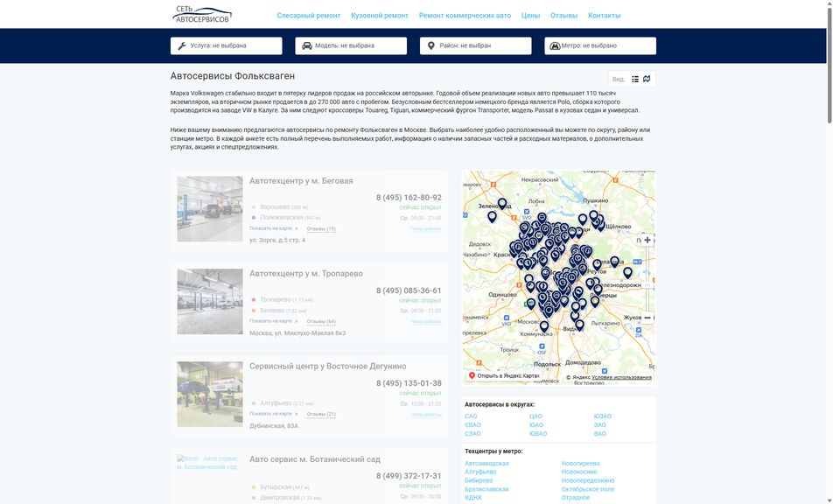Click the map pin east of Реутов near Железнодорожный
The width and height of the screenshot is (833, 504).
(x=627, y=272)
